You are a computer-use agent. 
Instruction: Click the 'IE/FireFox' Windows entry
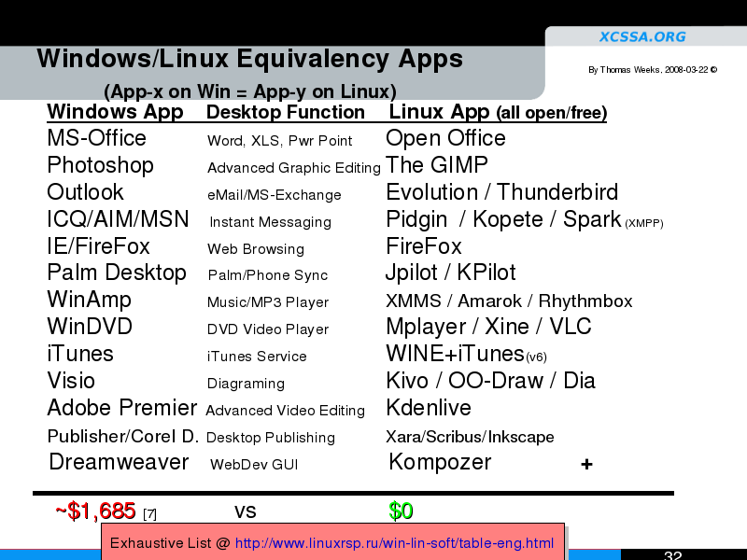99,246
